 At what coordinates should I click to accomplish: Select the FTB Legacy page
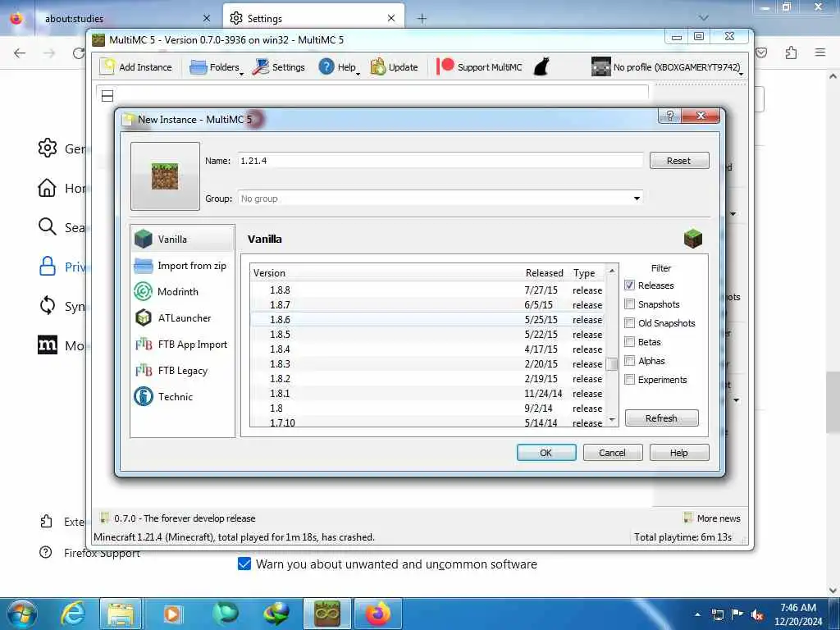click(x=182, y=370)
